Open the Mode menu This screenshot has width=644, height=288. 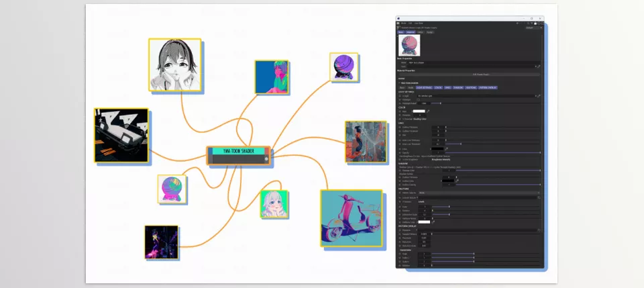[403, 23]
